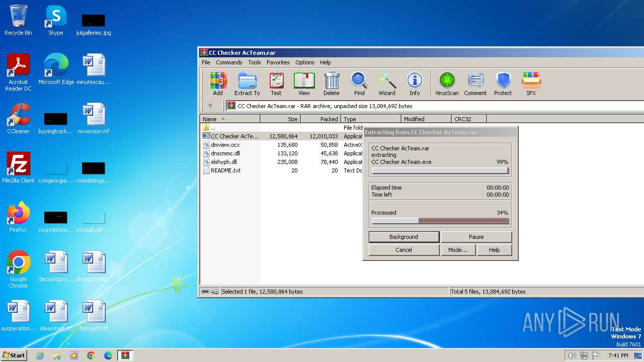Open Media Player from the taskbar

[x=74, y=355]
